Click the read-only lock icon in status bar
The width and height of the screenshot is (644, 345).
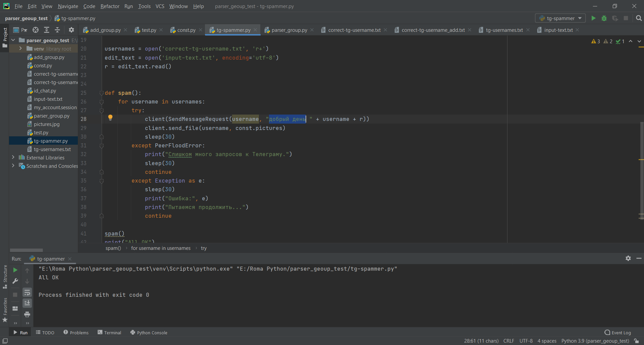[x=636, y=341]
